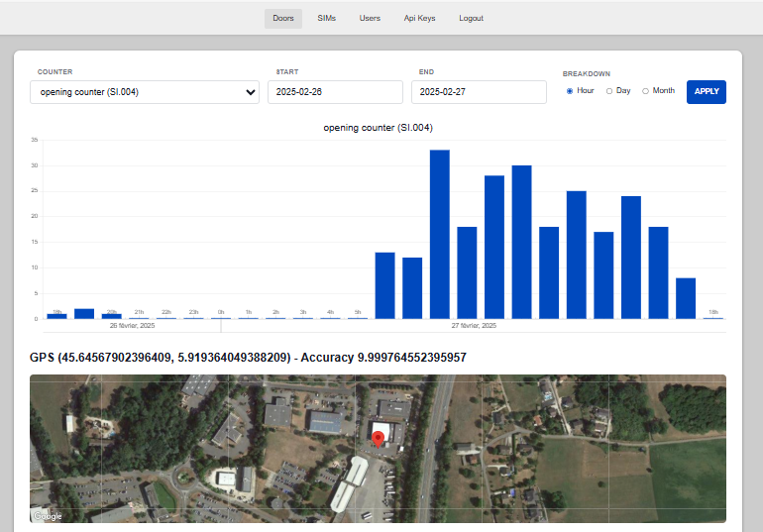Click the Google logo on the map
The width and height of the screenshot is (763, 532).
point(48,515)
